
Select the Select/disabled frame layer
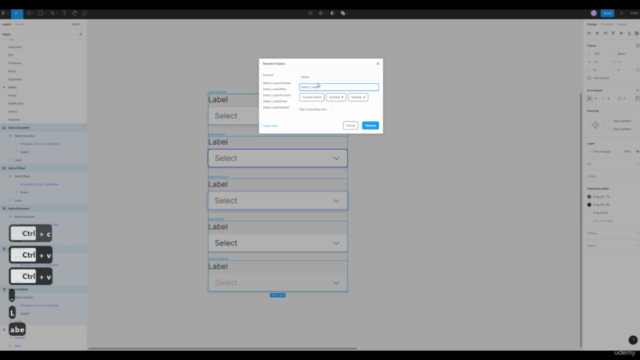43,128
